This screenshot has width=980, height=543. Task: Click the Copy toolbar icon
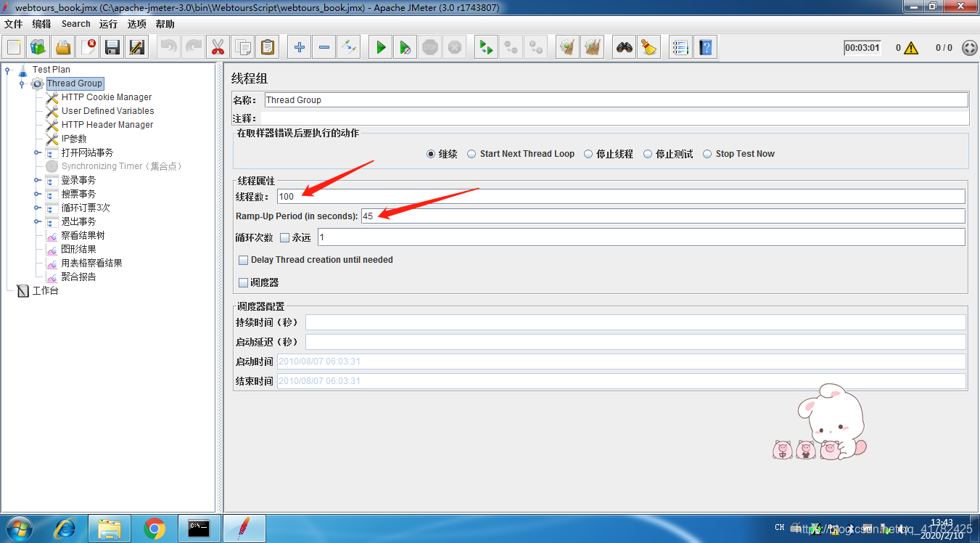click(x=243, y=48)
